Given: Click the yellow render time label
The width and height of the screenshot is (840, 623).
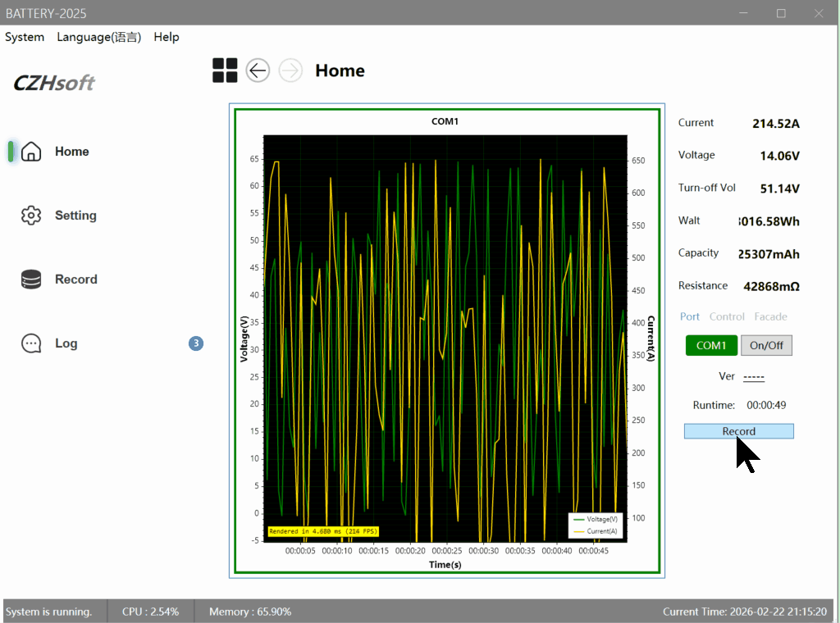Looking at the screenshot, I should [323, 531].
